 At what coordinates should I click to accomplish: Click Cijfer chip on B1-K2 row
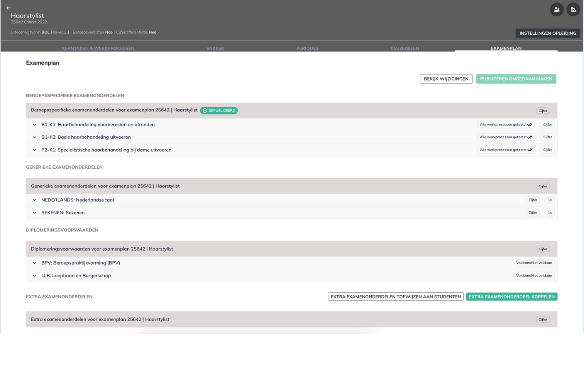548,137
